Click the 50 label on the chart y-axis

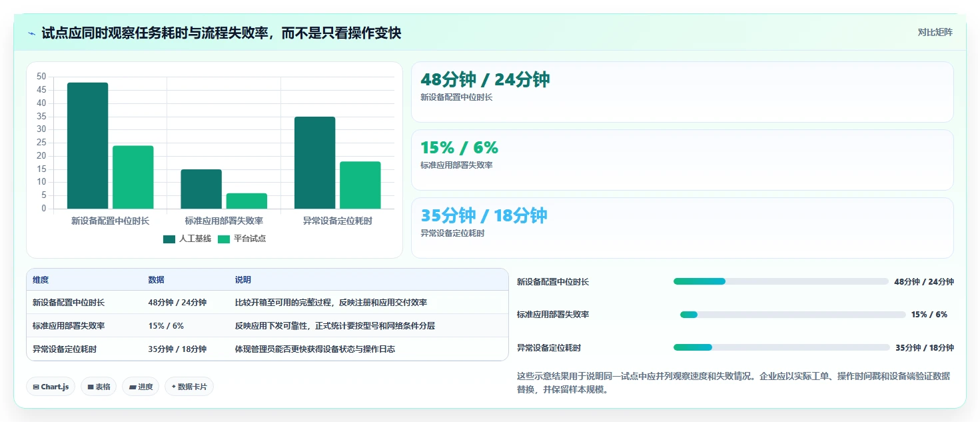point(41,77)
